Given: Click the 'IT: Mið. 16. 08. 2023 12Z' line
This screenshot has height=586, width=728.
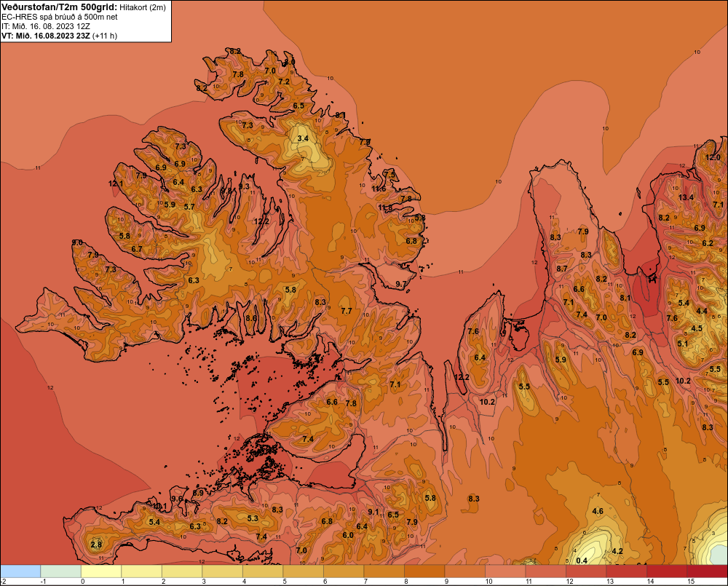Looking at the screenshot, I should (46, 26).
